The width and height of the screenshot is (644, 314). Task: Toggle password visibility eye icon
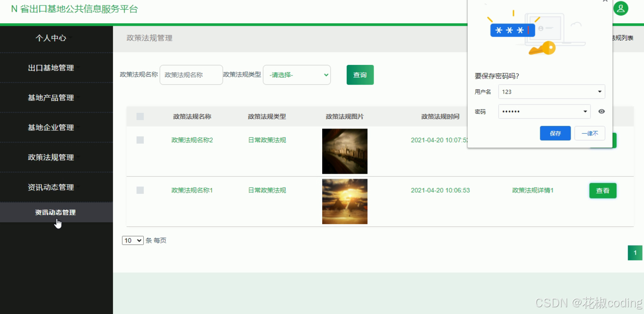pos(601,112)
